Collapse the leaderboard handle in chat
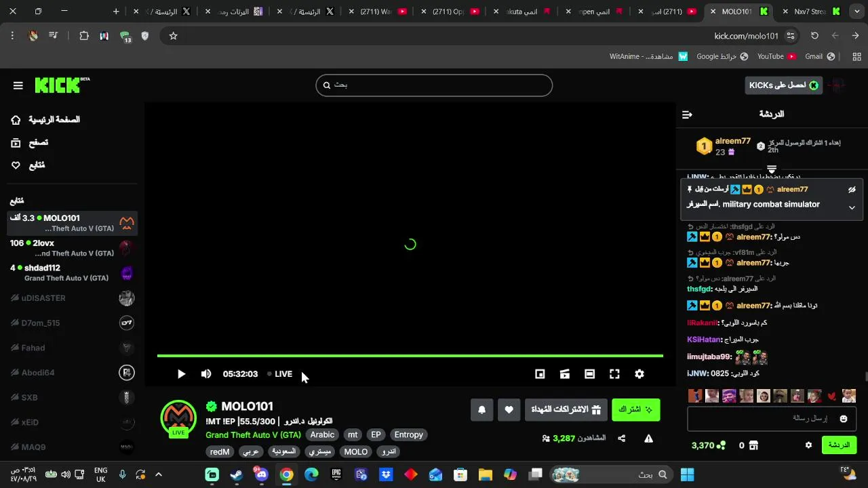868x488 pixels. pyautogui.click(x=772, y=169)
